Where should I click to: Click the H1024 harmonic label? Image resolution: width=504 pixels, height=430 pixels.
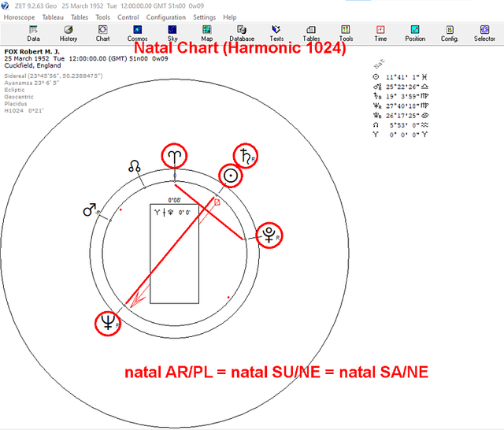coord(24,111)
